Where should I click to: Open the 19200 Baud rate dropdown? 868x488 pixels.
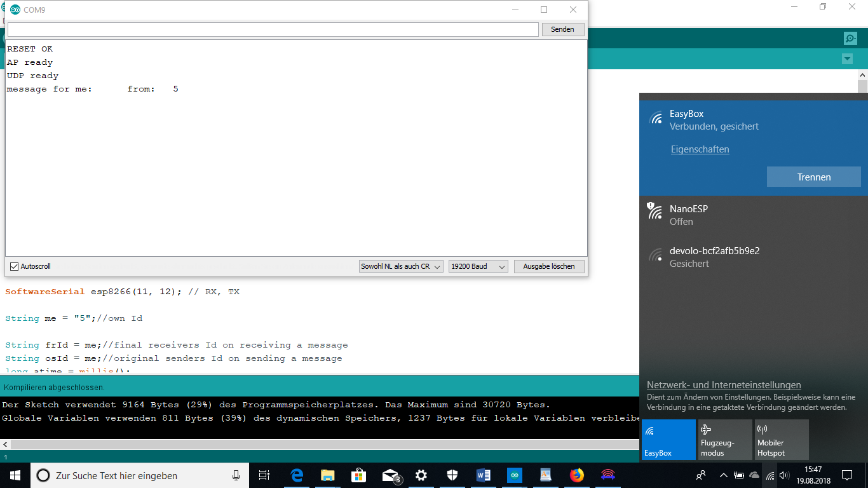point(478,266)
